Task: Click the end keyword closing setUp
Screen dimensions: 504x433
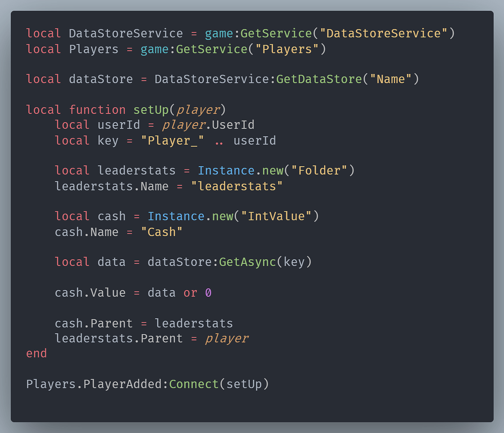Action: (36, 353)
